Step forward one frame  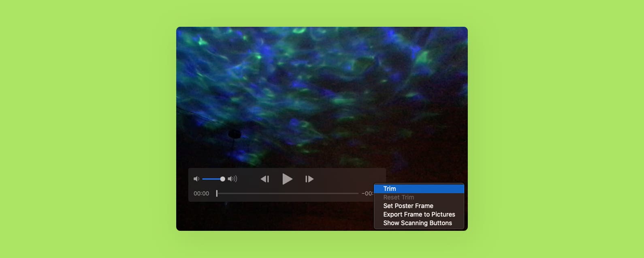pos(309,179)
